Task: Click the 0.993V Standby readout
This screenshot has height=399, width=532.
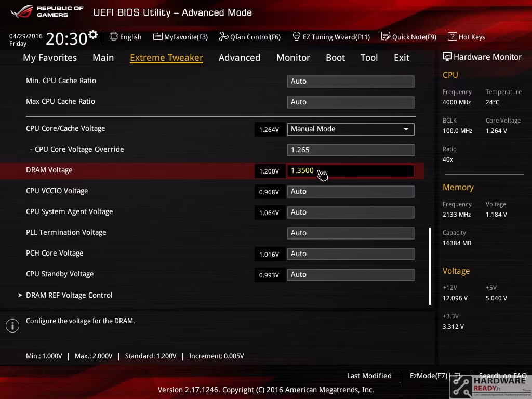Action: pos(269,275)
